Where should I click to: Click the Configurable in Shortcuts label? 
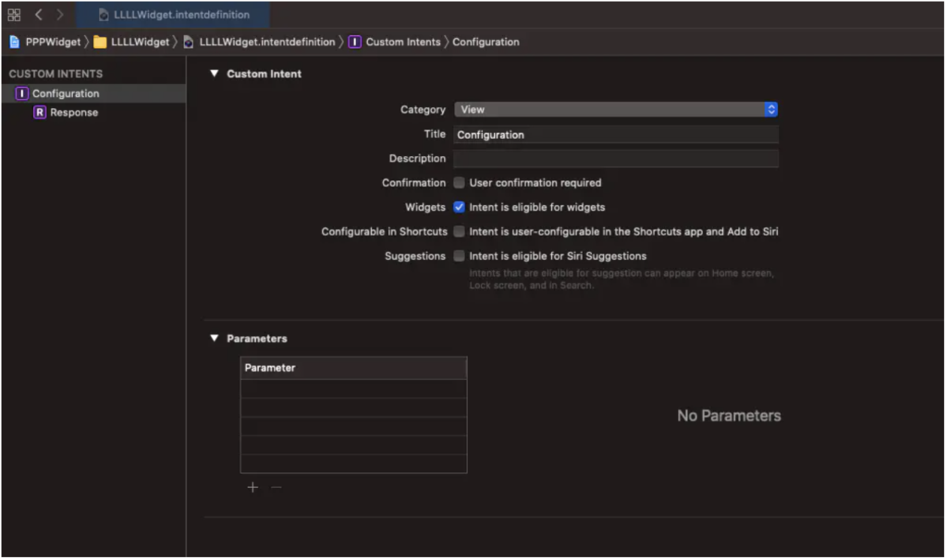click(384, 232)
